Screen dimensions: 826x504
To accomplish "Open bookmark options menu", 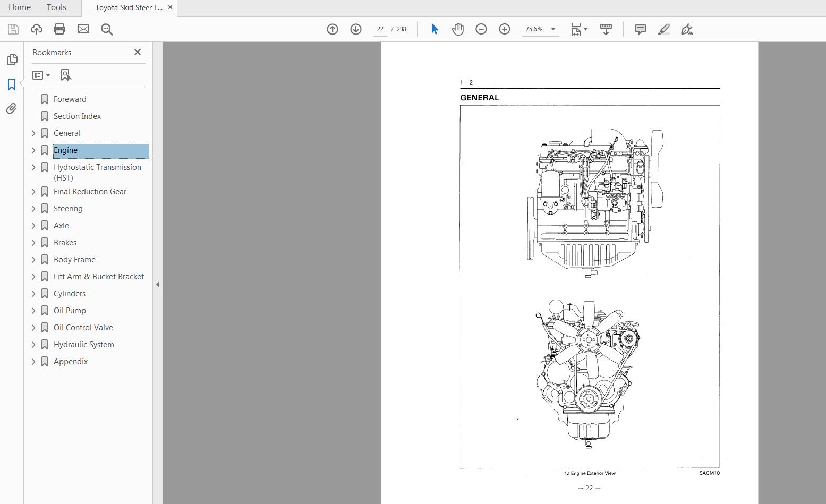I will pyautogui.click(x=41, y=75).
